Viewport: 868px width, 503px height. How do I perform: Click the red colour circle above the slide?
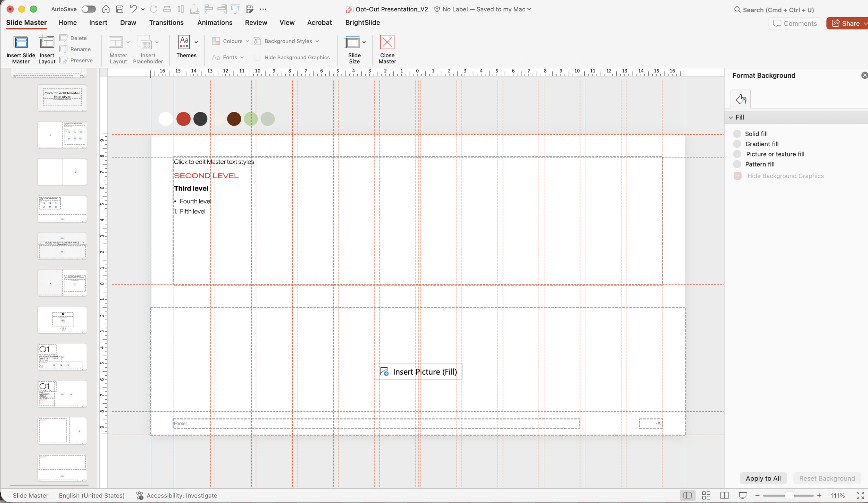pyautogui.click(x=183, y=119)
